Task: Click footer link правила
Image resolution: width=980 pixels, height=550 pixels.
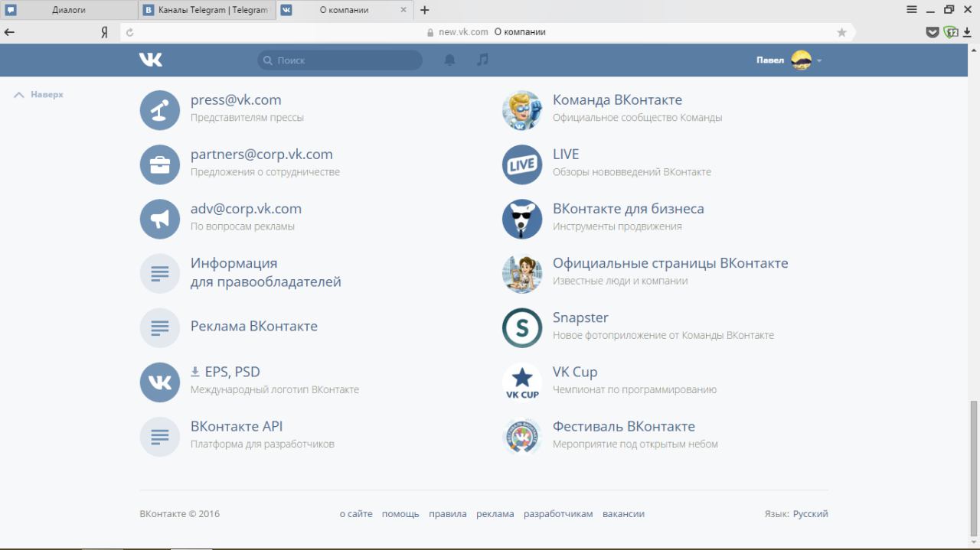Action: click(448, 514)
